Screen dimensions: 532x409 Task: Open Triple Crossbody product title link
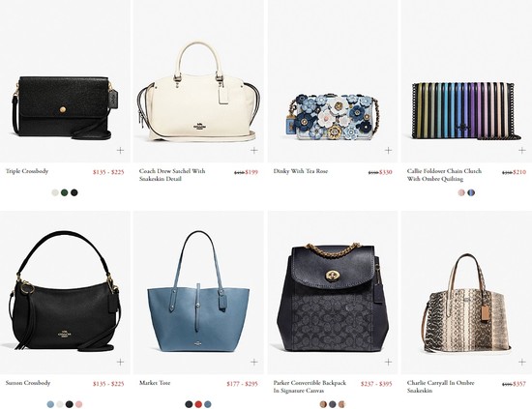(27, 171)
